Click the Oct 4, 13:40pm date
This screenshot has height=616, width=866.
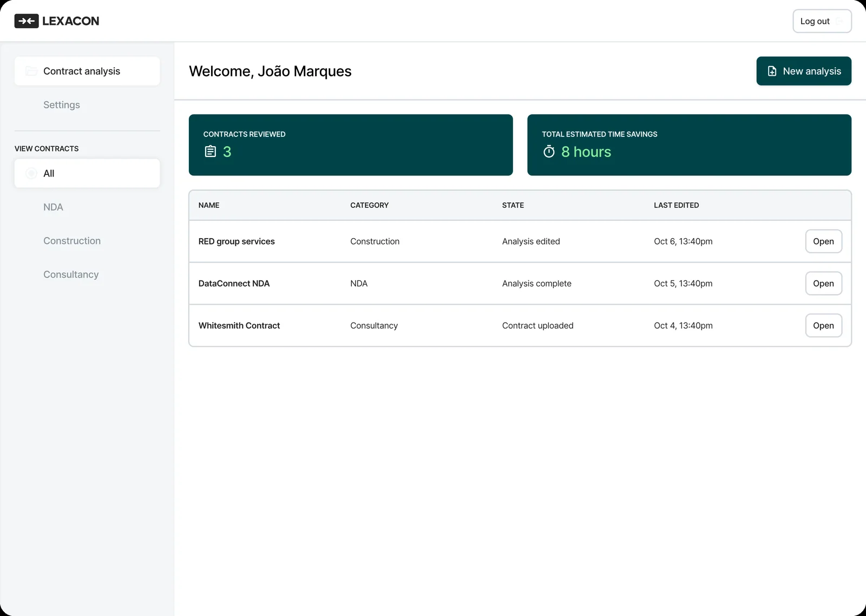pyautogui.click(x=683, y=325)
